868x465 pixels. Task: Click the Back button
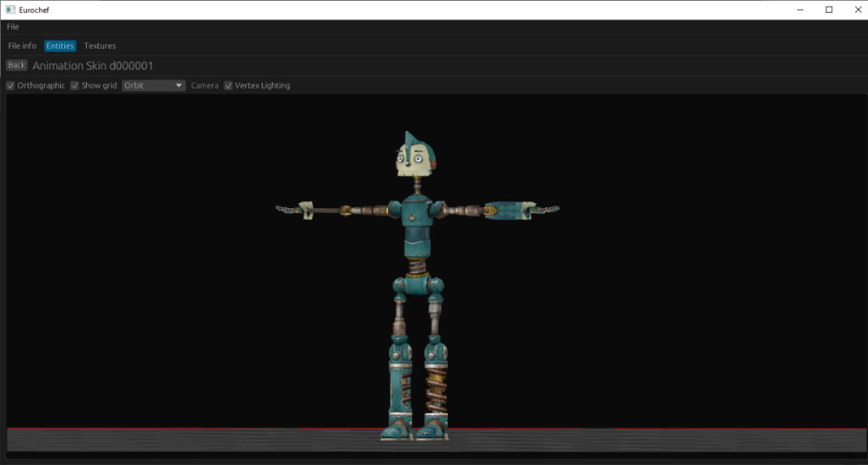point(16,65)
